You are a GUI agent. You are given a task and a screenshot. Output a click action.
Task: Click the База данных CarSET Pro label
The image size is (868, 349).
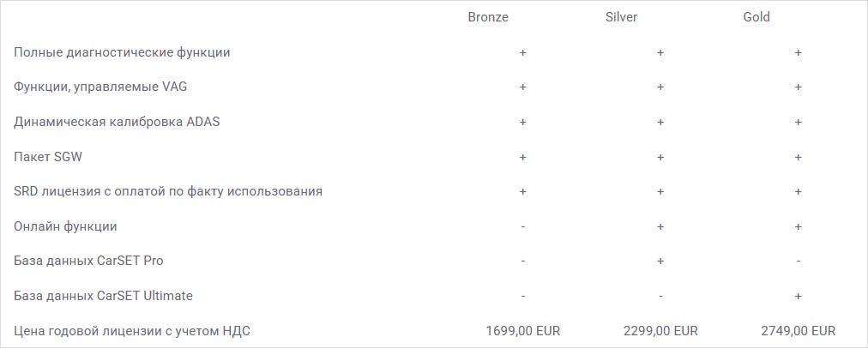click(88, 261)
